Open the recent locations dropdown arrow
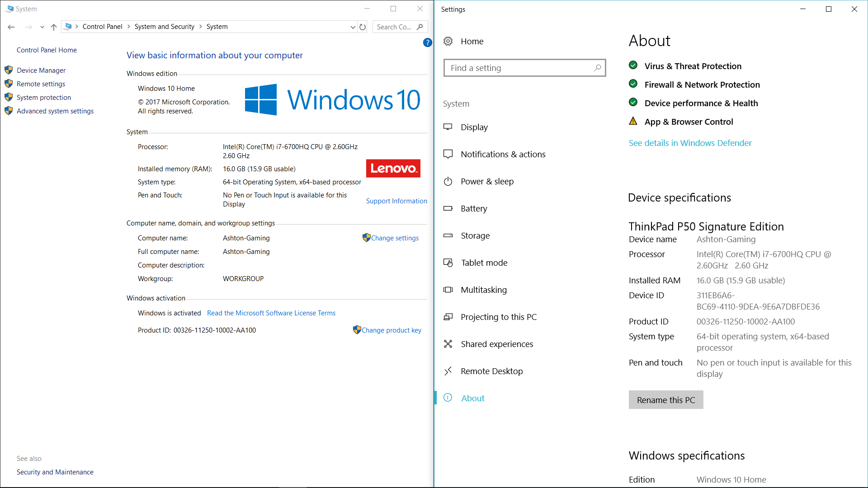The image size is (868, 488). [x=42, y=27]
